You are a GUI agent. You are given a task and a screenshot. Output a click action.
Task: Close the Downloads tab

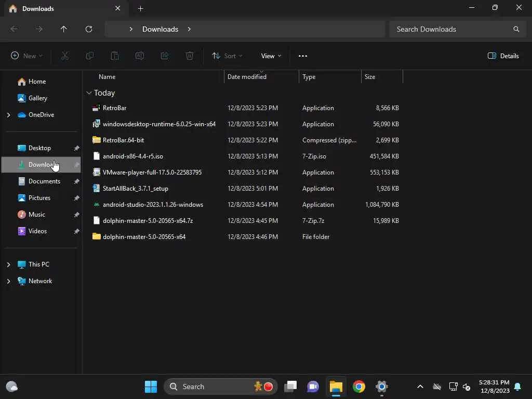[x=117, y=8]
